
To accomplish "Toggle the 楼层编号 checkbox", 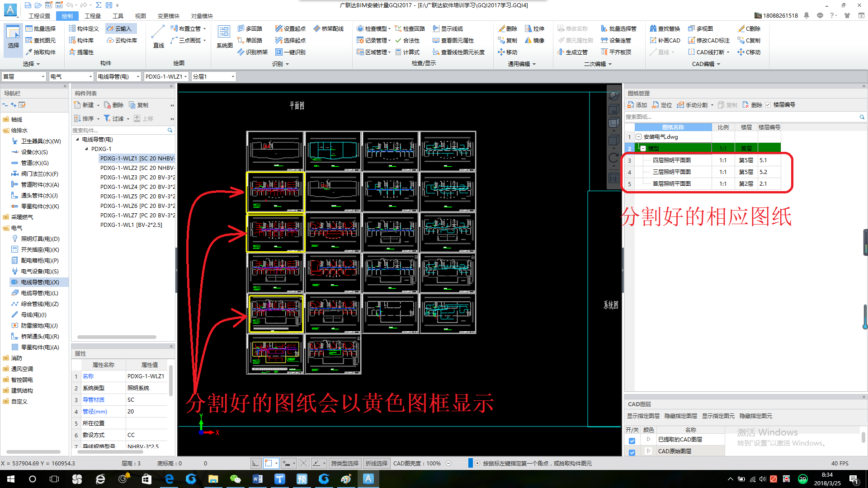I will [x=768, y=105].
